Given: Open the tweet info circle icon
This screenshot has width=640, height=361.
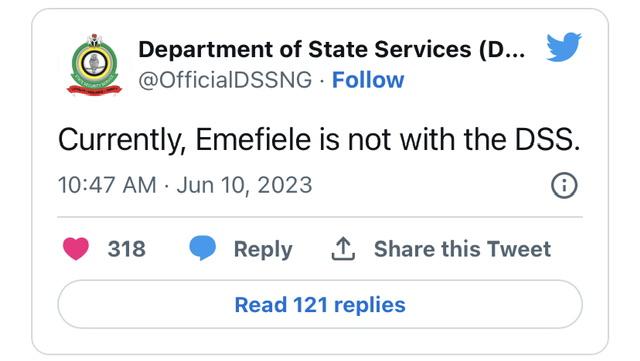Looking at the screenshot, I should [x=564, y=185].
